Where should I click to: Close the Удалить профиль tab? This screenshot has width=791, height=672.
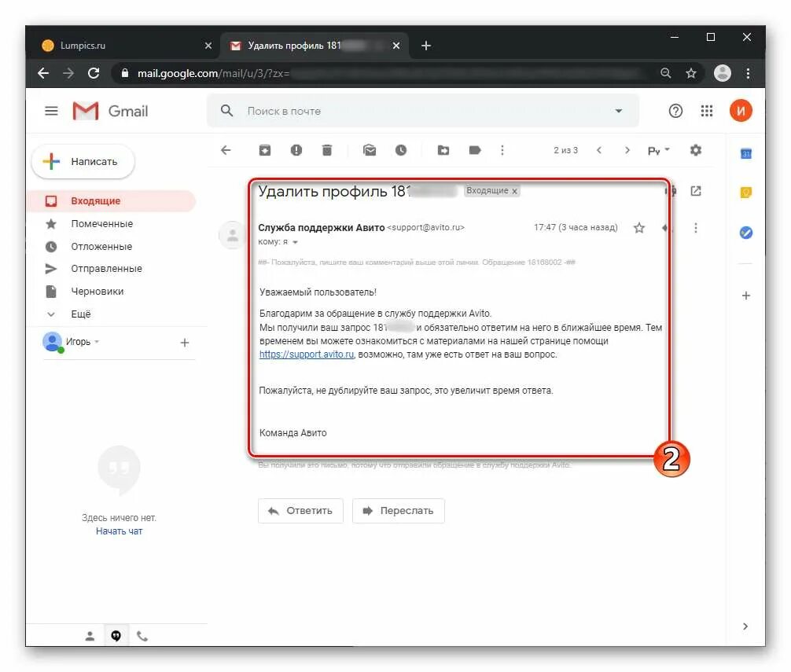[x=396, y=46]
